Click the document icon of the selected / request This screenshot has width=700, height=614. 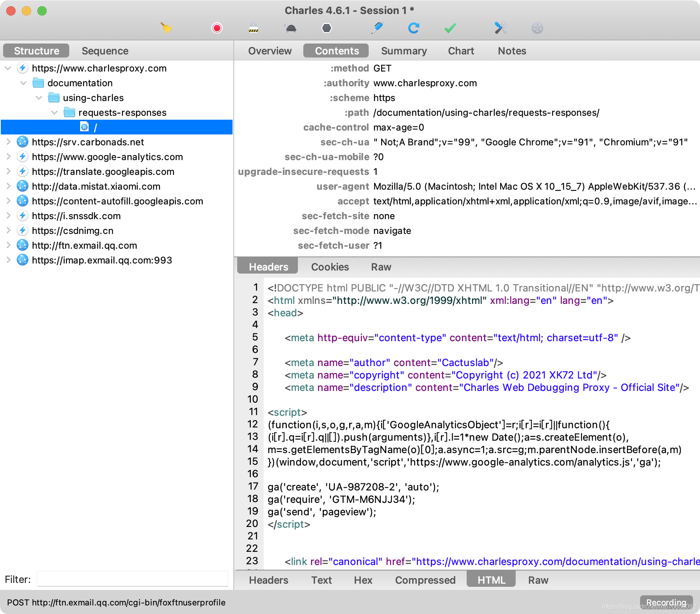tap(84, 127)
